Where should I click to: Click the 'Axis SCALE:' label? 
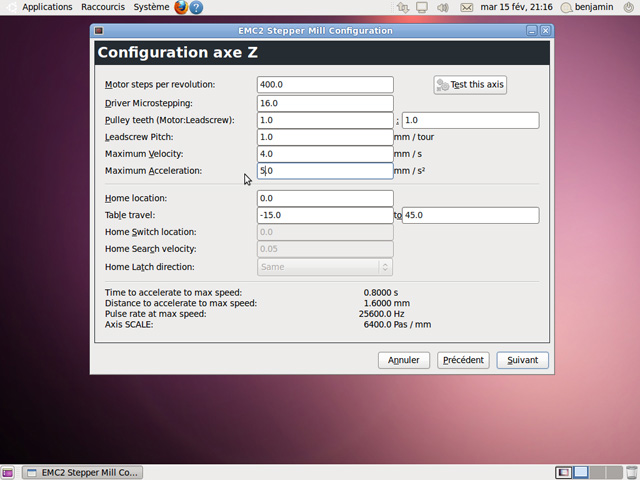coord(129,324)
